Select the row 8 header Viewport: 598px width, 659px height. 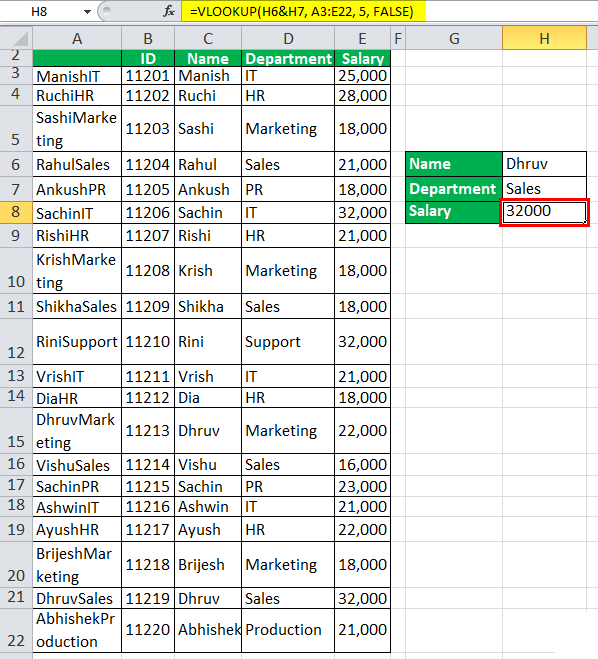16,212
